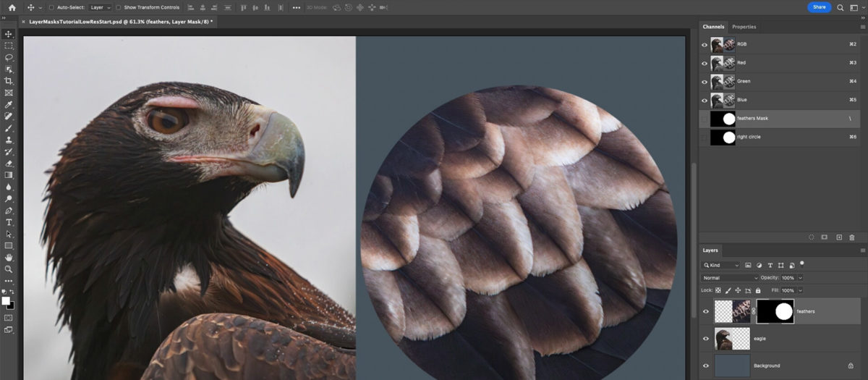
Task: Toggle Quick Mask mode icon
Action: coord(9,317)
